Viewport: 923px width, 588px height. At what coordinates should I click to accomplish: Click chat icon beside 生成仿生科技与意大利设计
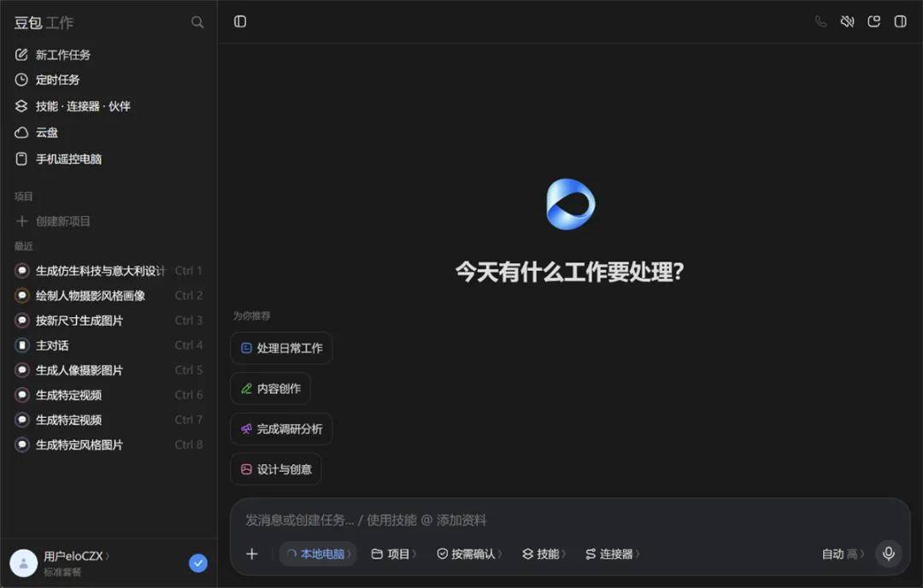(x=21, y=271)
